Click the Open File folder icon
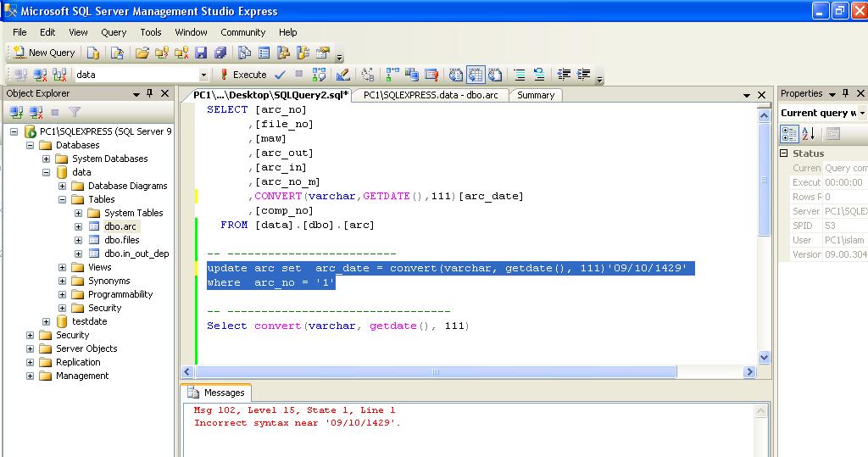The height and width of the screenshot is (457, 868). (x=142, y=53)
